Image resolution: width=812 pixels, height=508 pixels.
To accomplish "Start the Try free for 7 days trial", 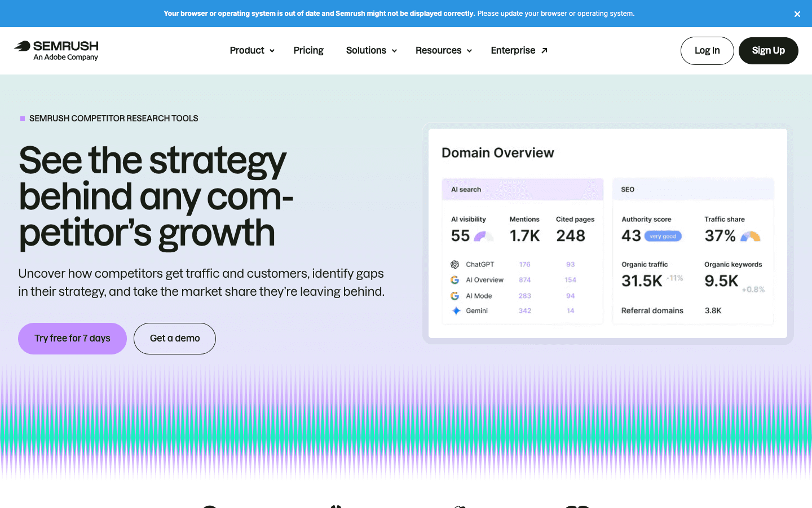I will point(72,339).
